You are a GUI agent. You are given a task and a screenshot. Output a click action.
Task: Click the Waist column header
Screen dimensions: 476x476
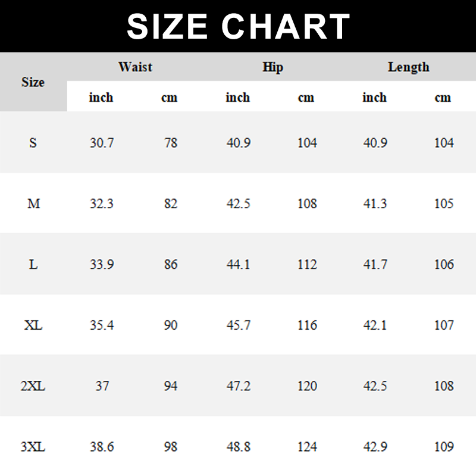135,67
